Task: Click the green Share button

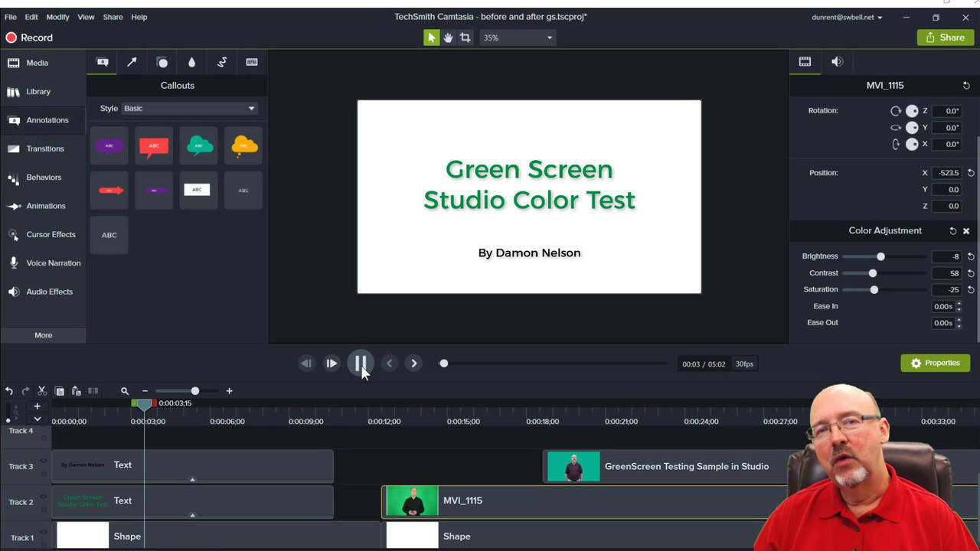Action: point(945,37)
